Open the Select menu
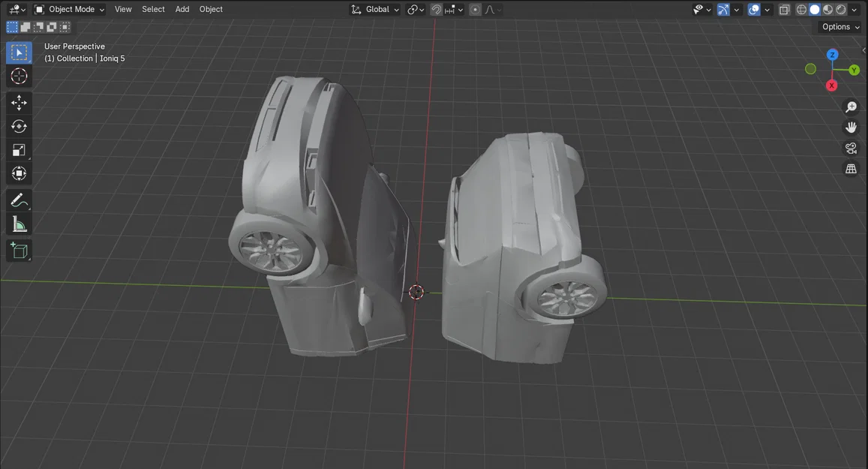The image size is (868, 469). pos(153,9)
